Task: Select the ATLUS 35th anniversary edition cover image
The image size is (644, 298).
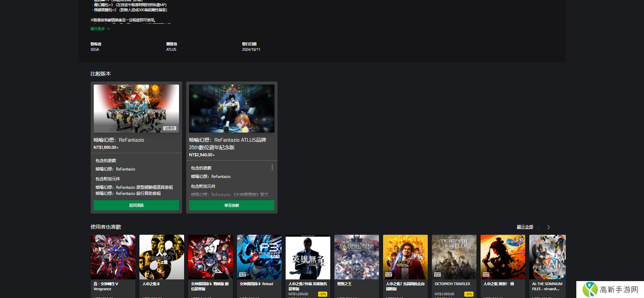Action: pyautogui.click(x=231, y=108)
